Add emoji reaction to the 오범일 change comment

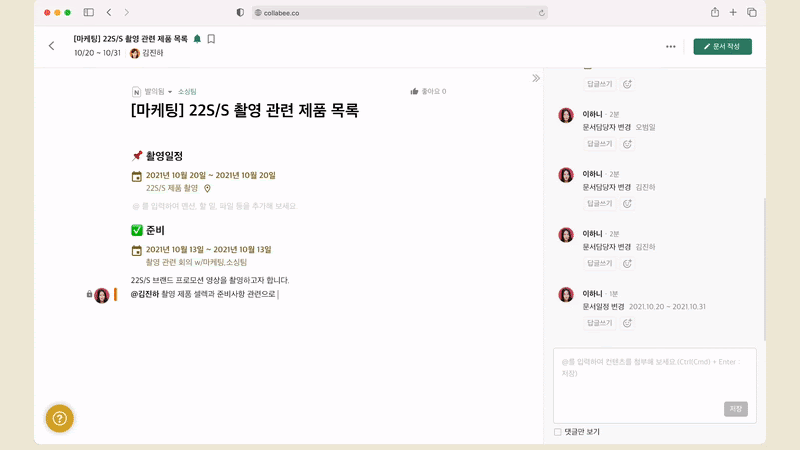click(627, 144)
